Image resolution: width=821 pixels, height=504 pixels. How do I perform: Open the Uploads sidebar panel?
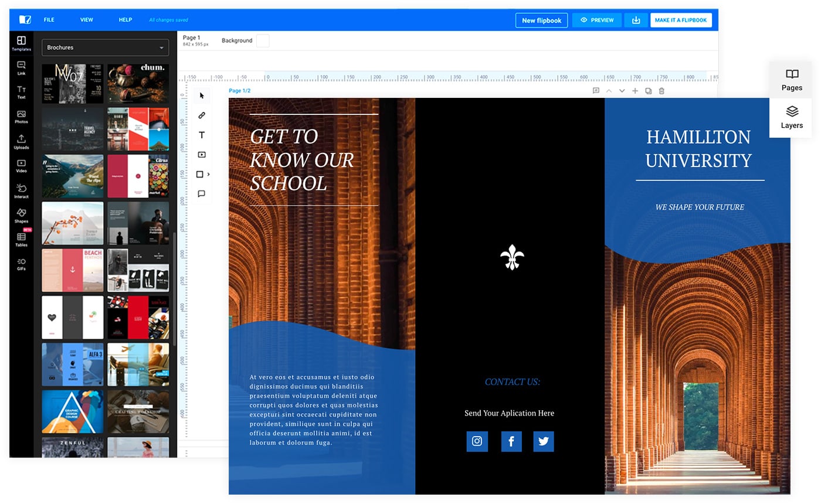click(x=21, y=142)
